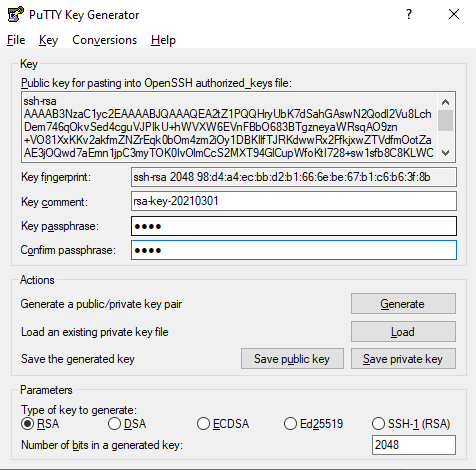Click the question mark help icon

409,14
